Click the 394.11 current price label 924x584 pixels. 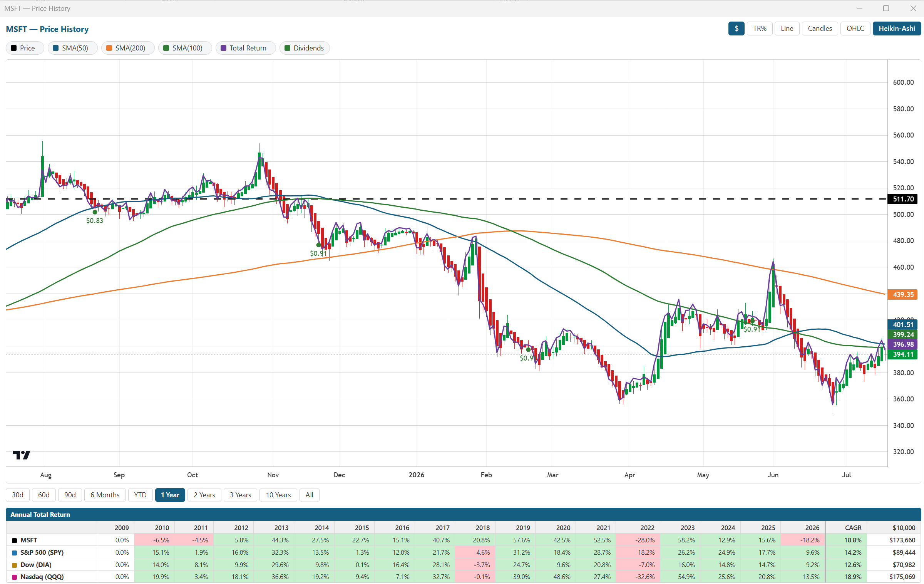coord(903,354)
